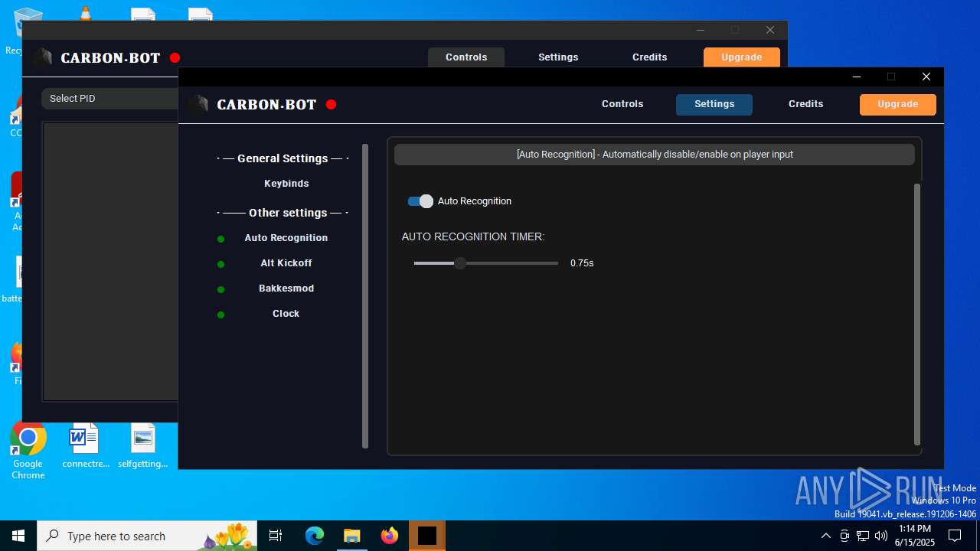
Task: Open Firefox from taskbar
Action: point(390,536)
